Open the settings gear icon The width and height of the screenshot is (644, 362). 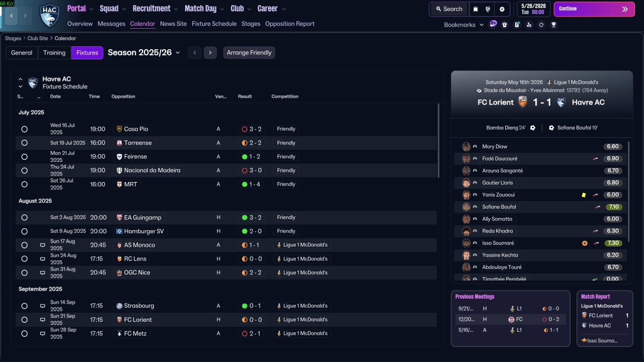click(502, 9)
